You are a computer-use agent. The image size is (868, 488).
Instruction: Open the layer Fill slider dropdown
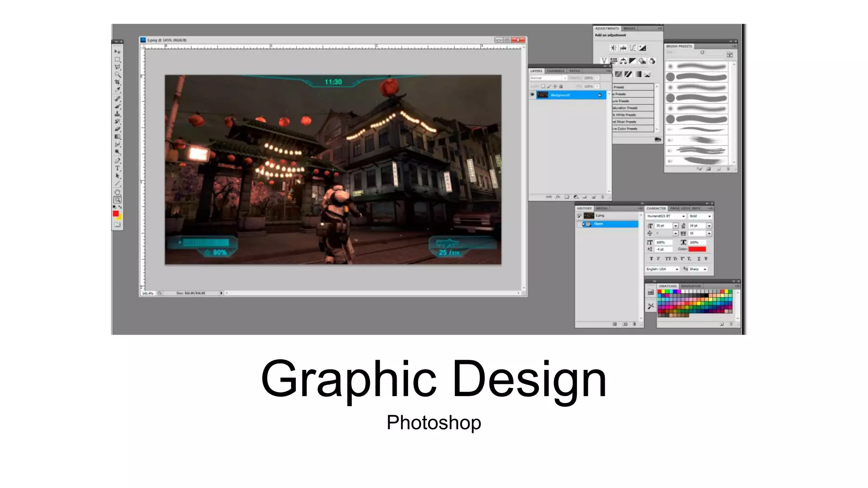pyautogui.click(x=597, y=86)
